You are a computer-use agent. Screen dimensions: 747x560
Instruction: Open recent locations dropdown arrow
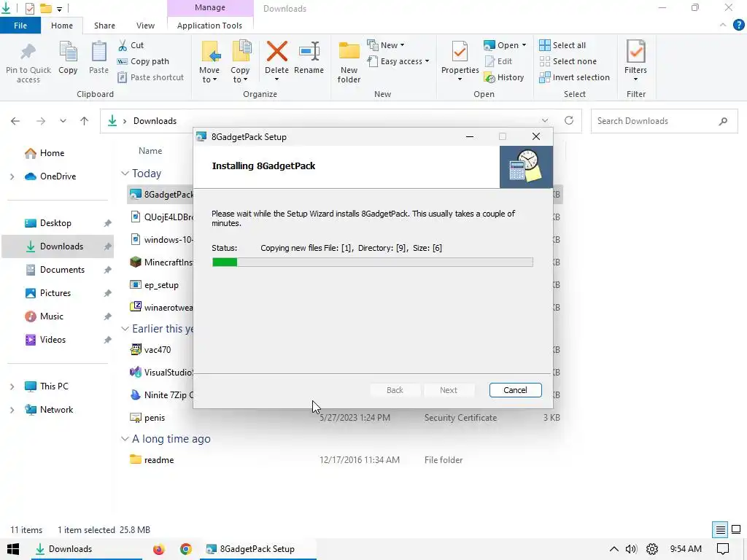point(63,121)
